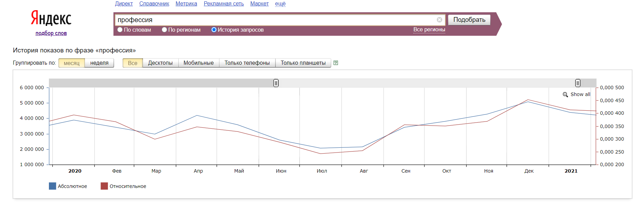Open the Директ link
The image size is (644, 207).
[124, 4]
